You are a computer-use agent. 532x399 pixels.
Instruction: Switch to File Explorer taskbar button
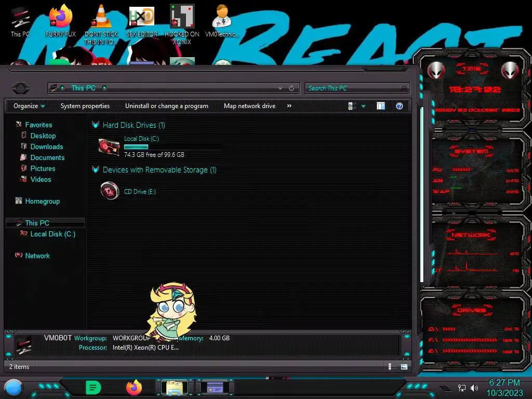(x=175, y=388)
